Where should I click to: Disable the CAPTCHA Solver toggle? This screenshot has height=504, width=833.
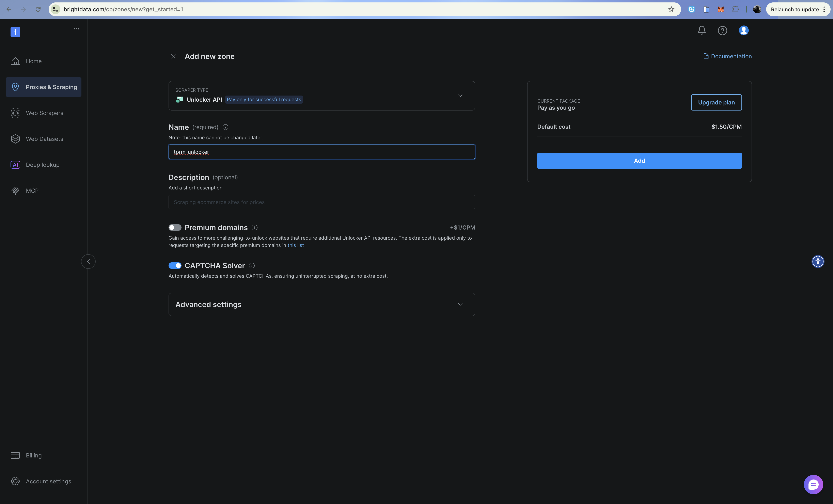(175, 266)
